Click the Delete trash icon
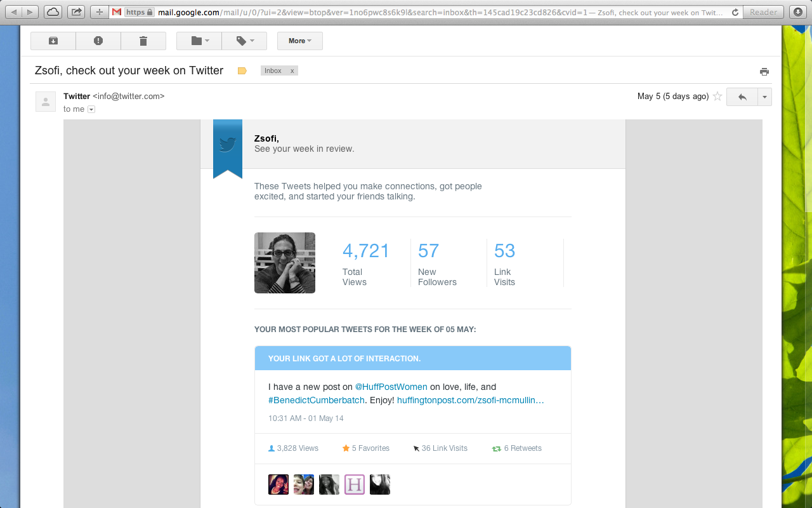The image size is (812, 508). (143, 41)
